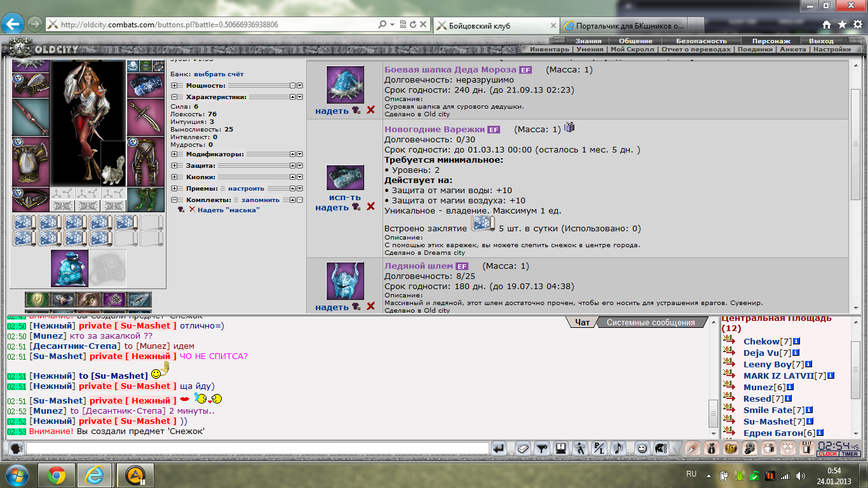Select the Чат tab
The height and width of the screenshot is (488, 868).
tap(582, 322)
